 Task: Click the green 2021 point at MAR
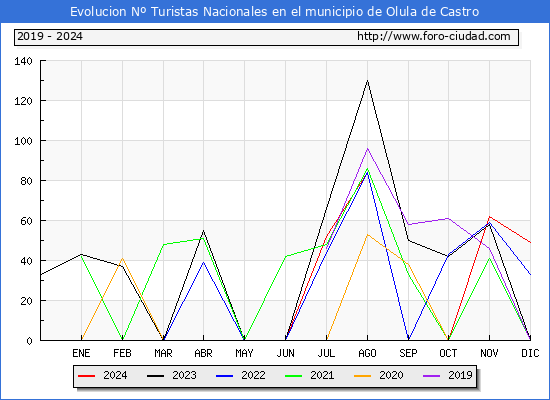[163, 245]
